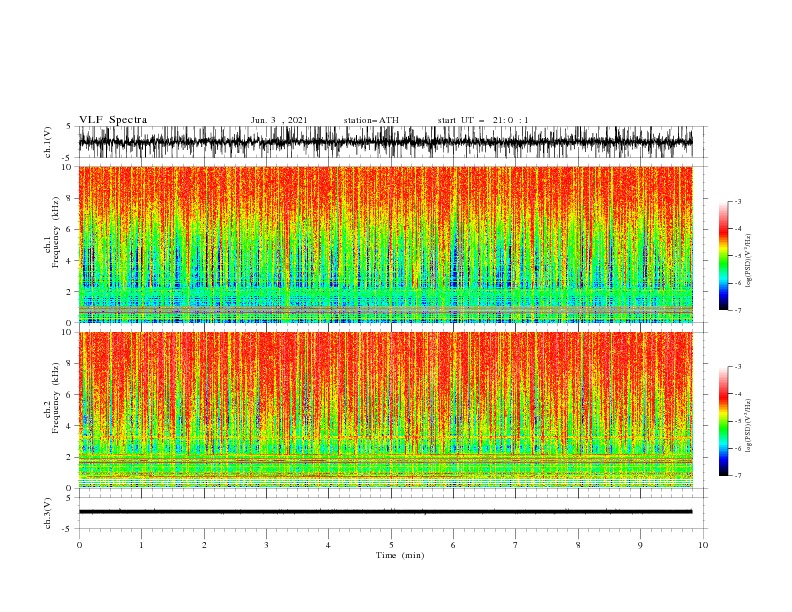This screenshot has height=612, width=792.
Task: Click the 'VLF Spectra' title text
Action: (x=113, y=120)
